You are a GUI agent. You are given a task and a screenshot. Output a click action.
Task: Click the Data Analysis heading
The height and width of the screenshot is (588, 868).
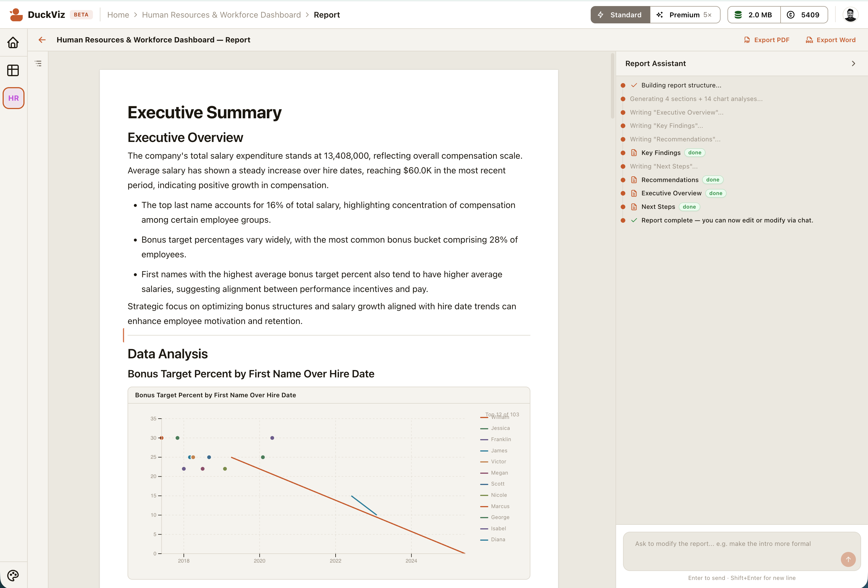168,354
